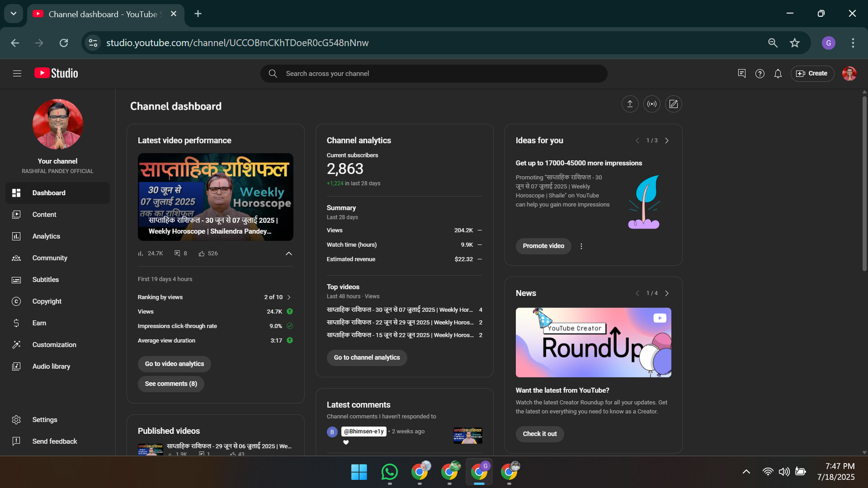The width and height of the screenshot is (868, 488).
Task: Open Customization in the sidebar
Action: [58, 345]
